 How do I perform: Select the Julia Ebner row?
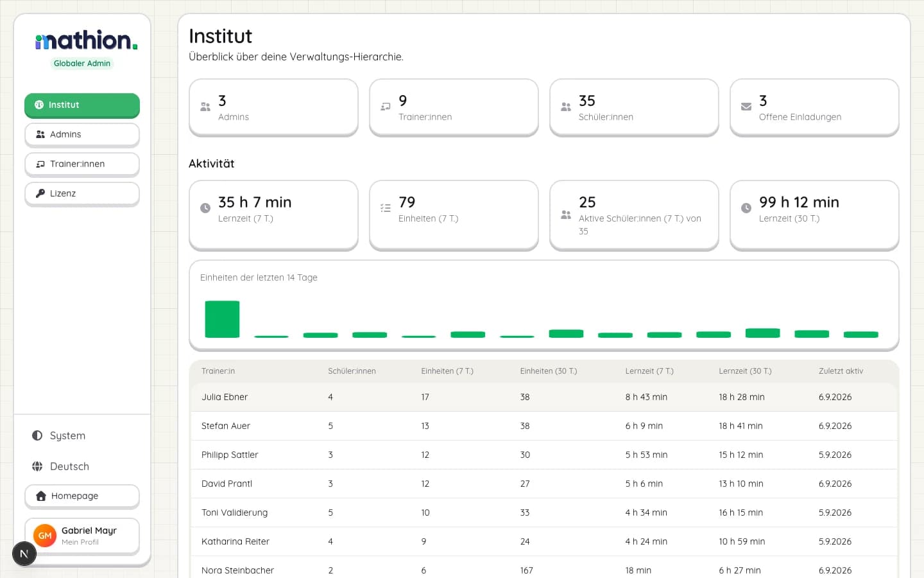(543, 397)
